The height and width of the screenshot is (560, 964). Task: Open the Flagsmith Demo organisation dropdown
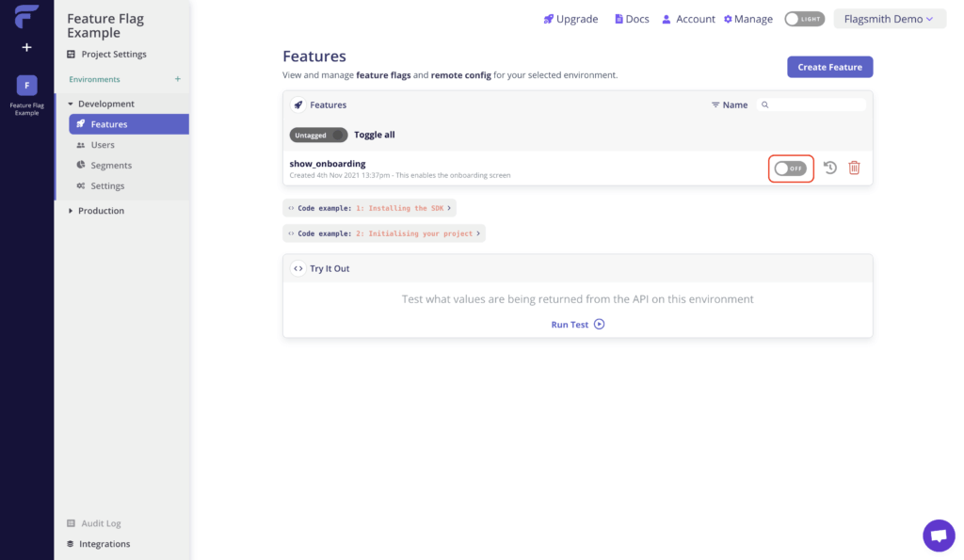[x=889, y=19]
